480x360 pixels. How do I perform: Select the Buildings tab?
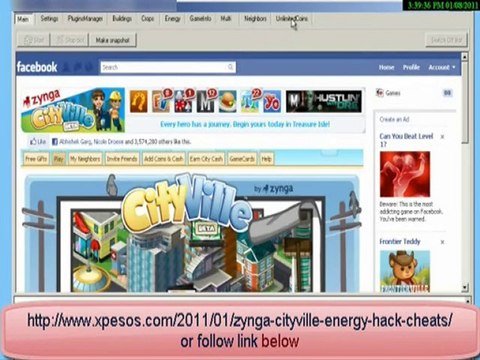(122, 19)
